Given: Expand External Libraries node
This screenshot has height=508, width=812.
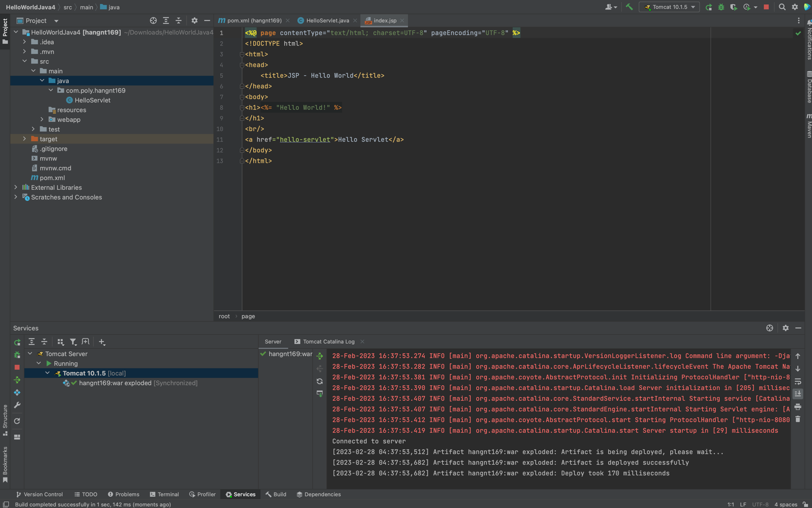Looking at the screenshot, I should [16, 187].
